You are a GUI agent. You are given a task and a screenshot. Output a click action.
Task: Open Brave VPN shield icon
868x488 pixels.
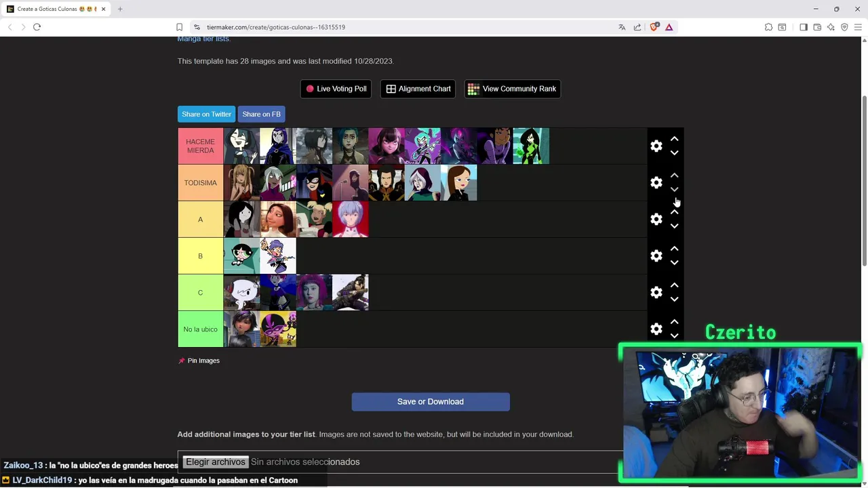(844, 27)
